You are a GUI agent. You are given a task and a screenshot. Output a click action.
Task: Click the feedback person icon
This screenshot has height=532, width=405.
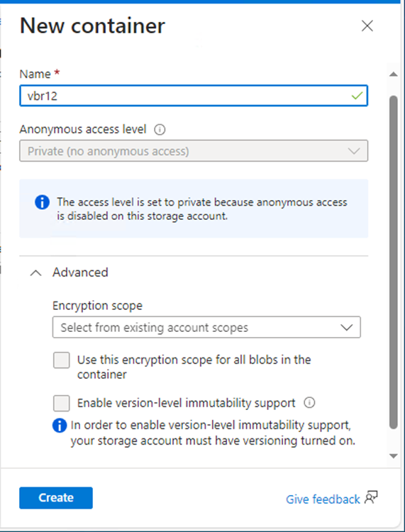[x=371, y=498]
